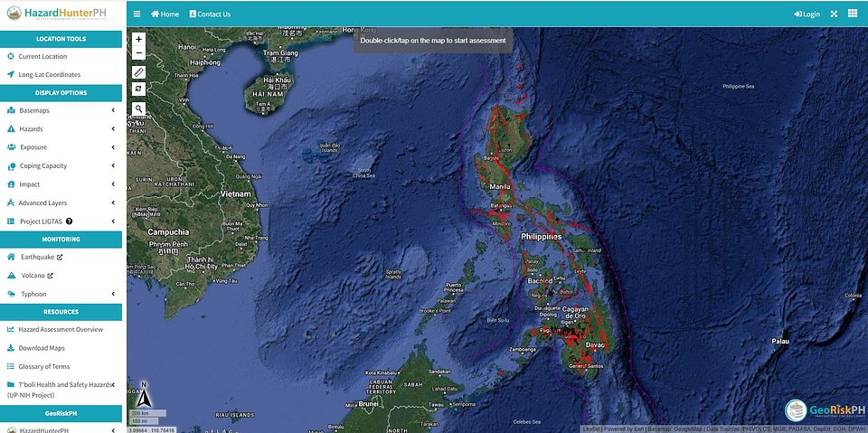Click the Coping Capacity icon
Screen dimensions: 868x433
11,166
